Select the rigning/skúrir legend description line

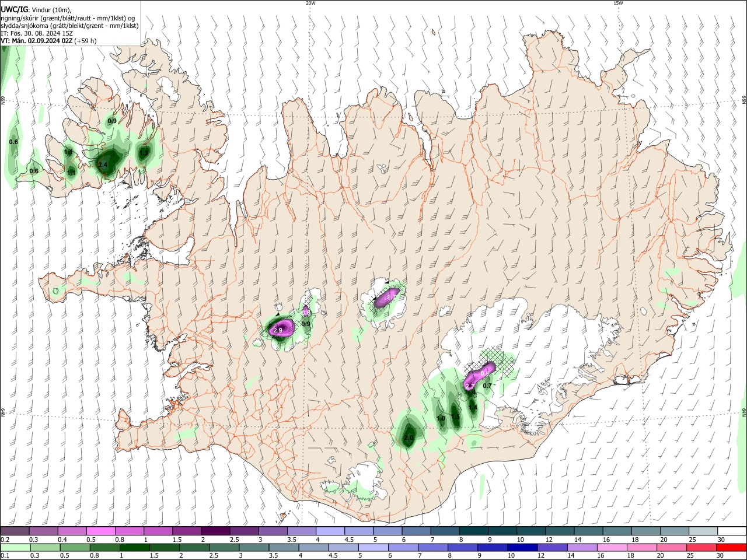[x=68, y=18]
